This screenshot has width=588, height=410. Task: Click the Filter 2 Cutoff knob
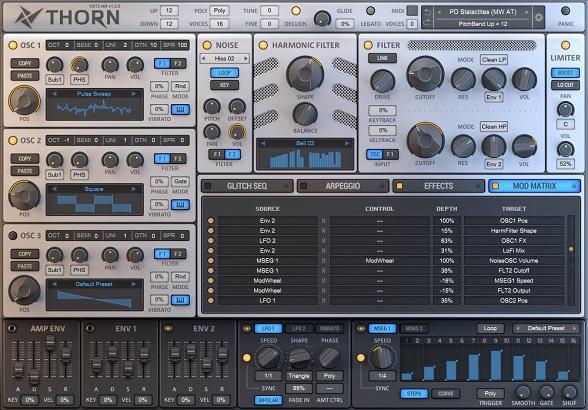[x=425, y=141]
